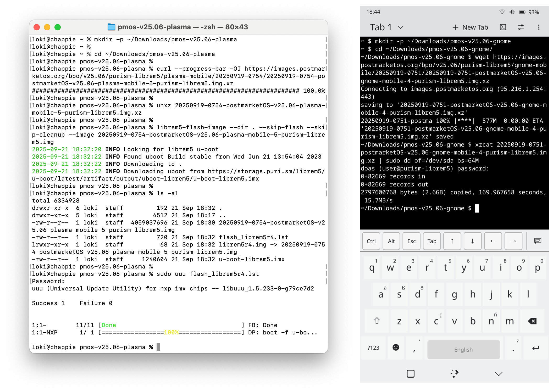This screenshot has width=553, height=392.
Task: Click the volume speaker status icon
Action: tap(512, 12)
